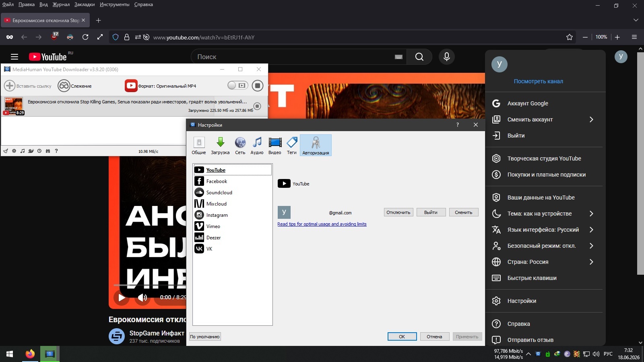Open Покупки и платные подписки
644x362 pixels.
pyautogui.click(x=544, y=175)
